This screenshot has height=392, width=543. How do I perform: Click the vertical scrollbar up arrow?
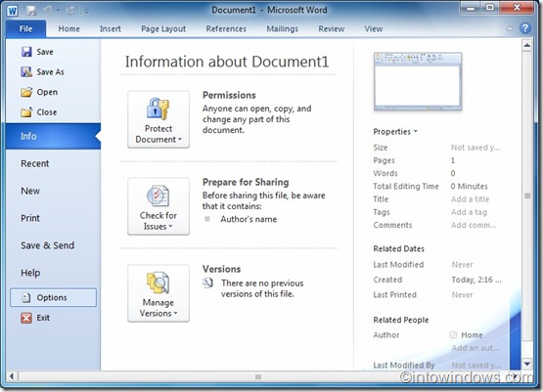pyautogui.click(x=527, y=45)
